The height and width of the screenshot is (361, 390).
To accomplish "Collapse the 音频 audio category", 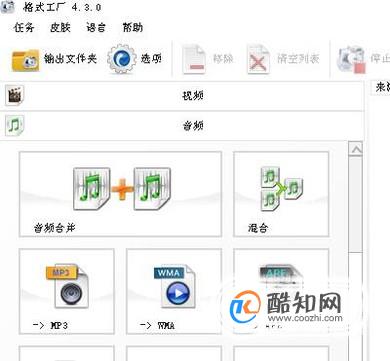I will [182, 126].
